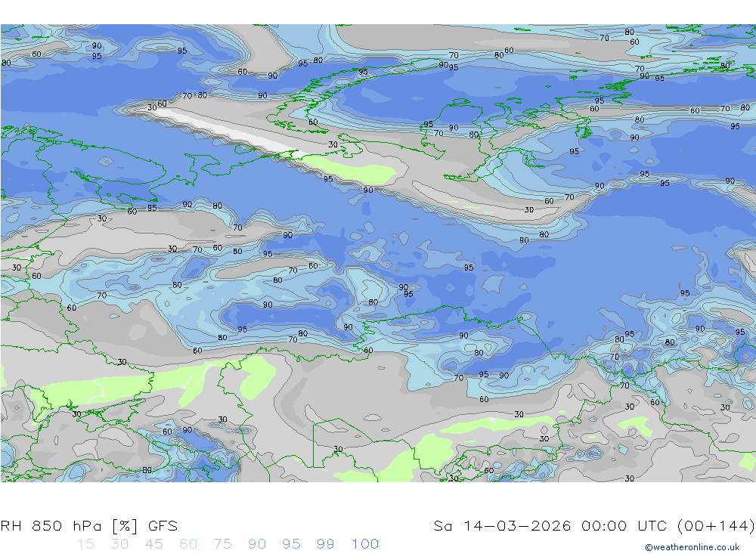Select the legend value 15
This screenshot has width=756, height=554.
tap(85, 544)
